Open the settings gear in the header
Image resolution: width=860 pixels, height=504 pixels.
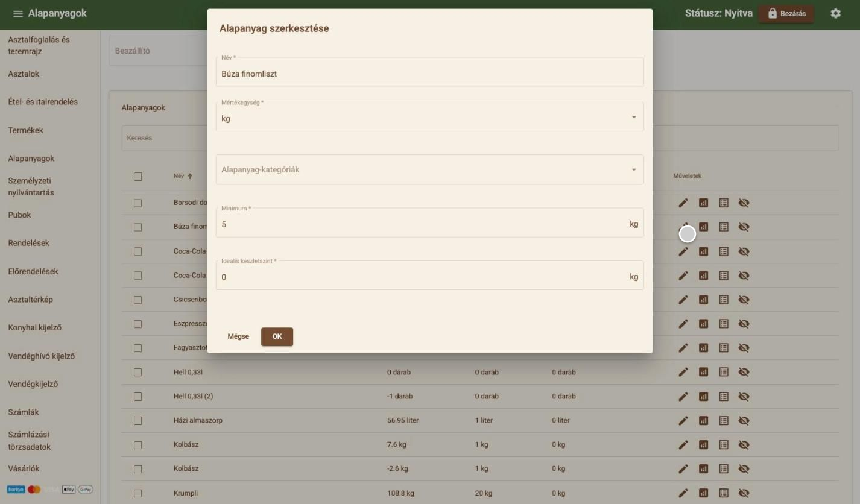point(835,13)
